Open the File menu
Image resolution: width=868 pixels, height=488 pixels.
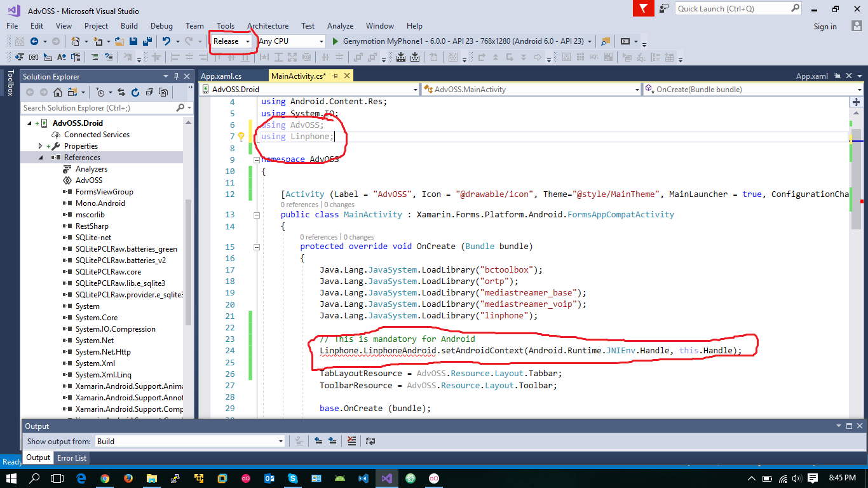pyautogui.click(x=12, y=26)
